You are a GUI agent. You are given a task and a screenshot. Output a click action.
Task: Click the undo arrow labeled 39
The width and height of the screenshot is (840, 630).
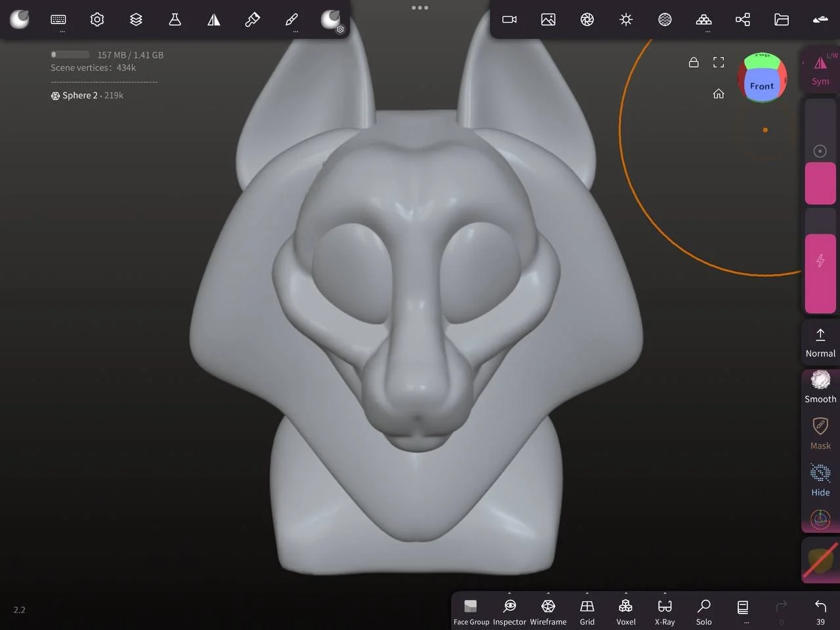(x=820, y=611)
